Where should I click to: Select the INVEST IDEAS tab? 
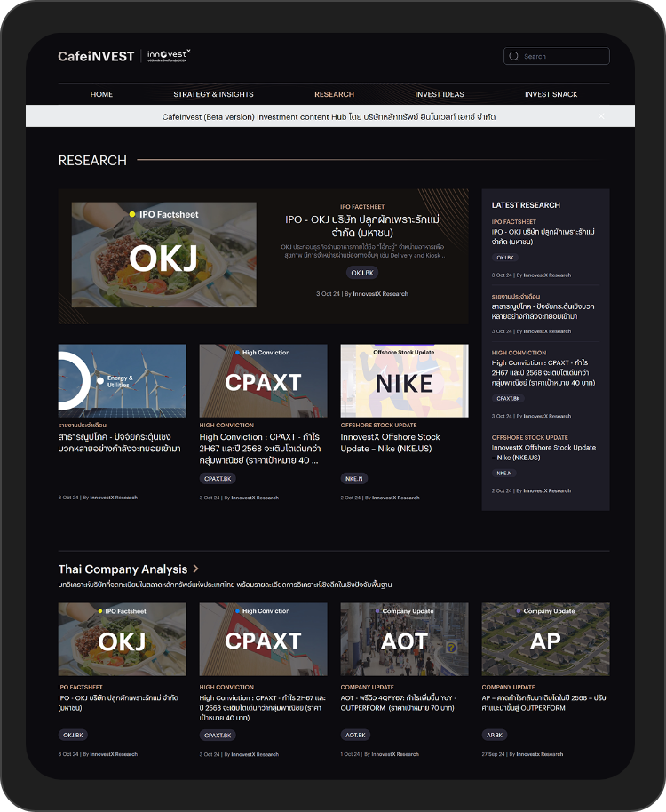439,94
